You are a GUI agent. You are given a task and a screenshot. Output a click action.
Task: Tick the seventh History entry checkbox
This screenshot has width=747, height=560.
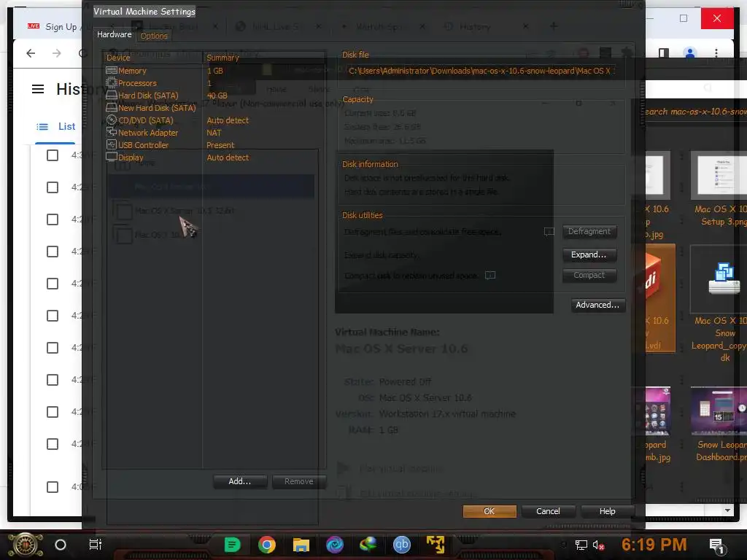click(x=53, y=348)
